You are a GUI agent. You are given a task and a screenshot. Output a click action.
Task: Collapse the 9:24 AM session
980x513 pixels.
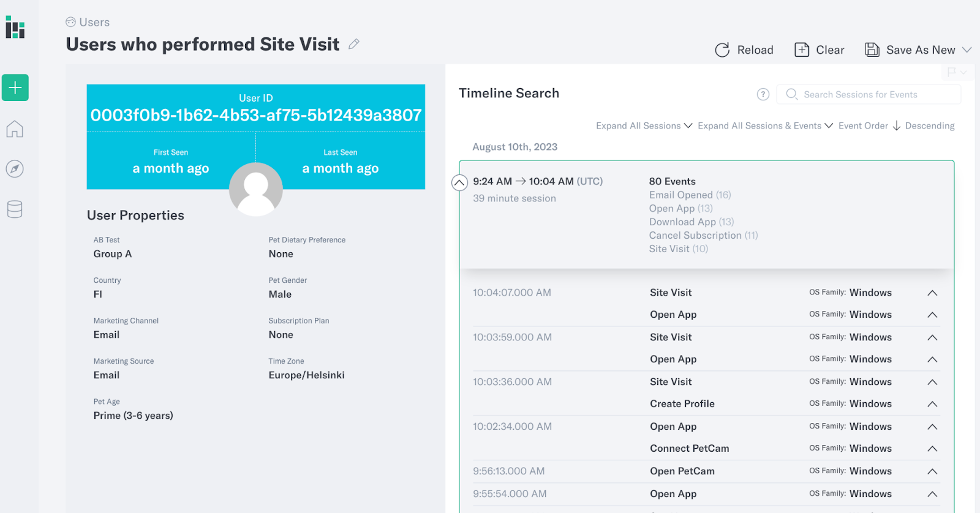[459, 182]
